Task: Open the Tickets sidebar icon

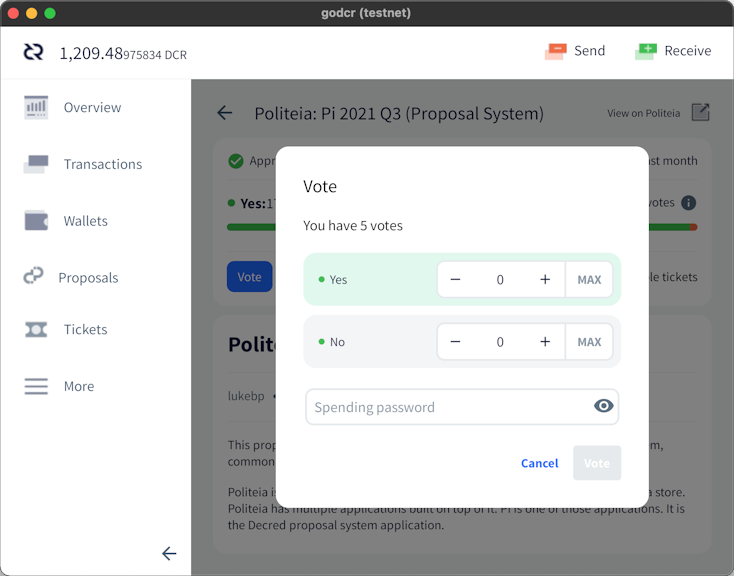Action: pyautogui.click(x=36, y=330)
